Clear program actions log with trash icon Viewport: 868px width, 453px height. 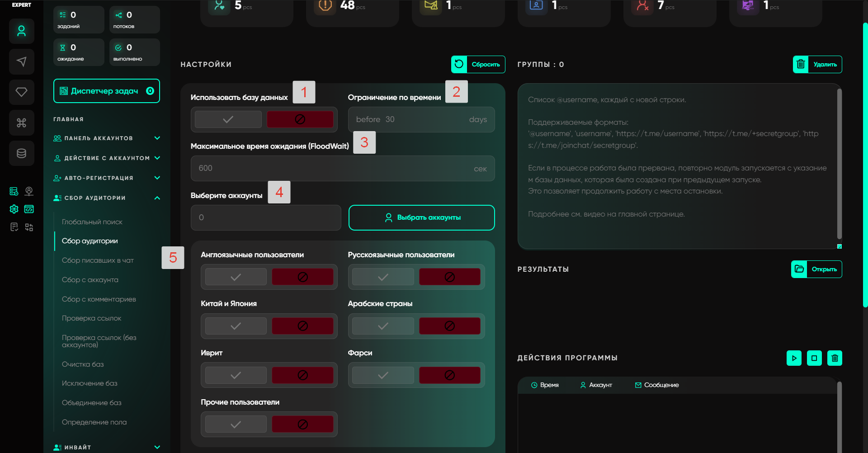835,358
